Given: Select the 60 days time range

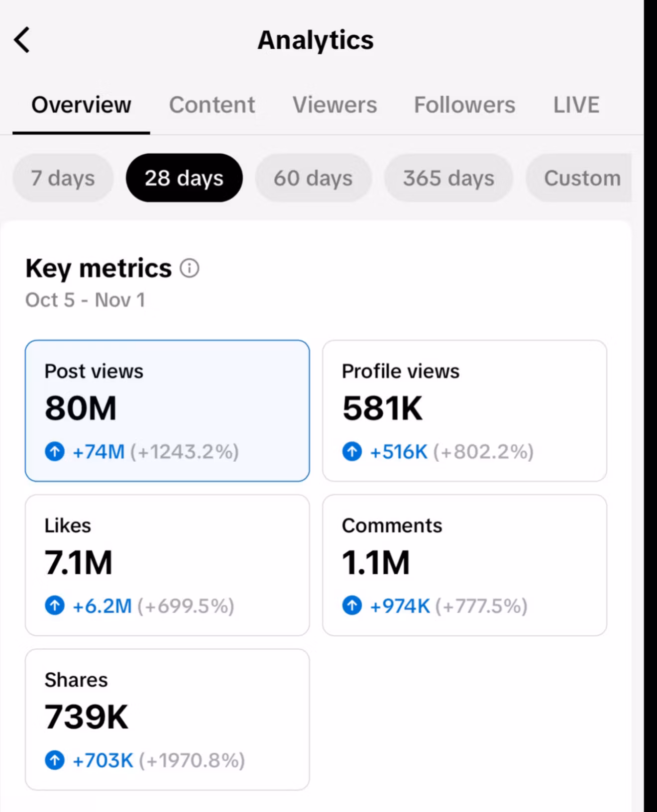Looking at the screenshot, I should tap(313, 178).
